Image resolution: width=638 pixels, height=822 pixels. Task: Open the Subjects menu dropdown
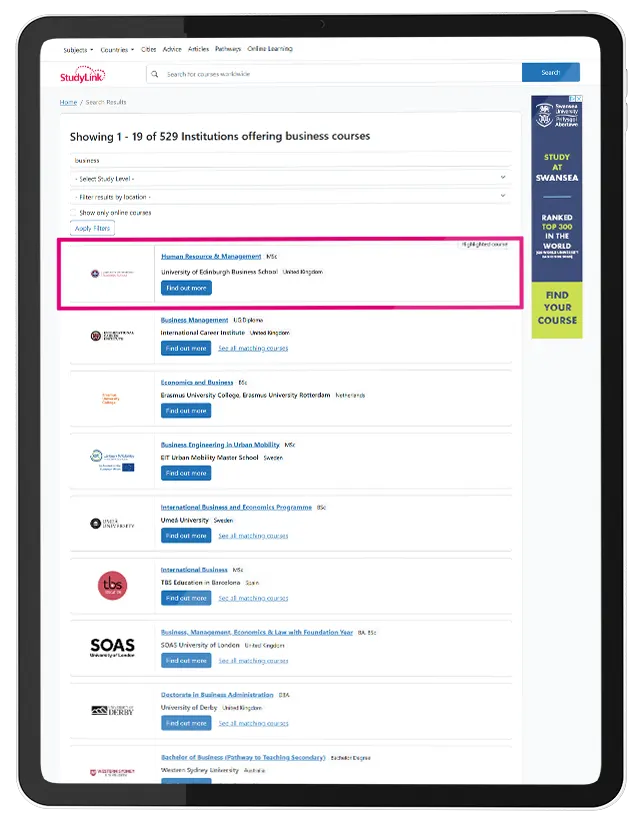(x=78, y=49)
